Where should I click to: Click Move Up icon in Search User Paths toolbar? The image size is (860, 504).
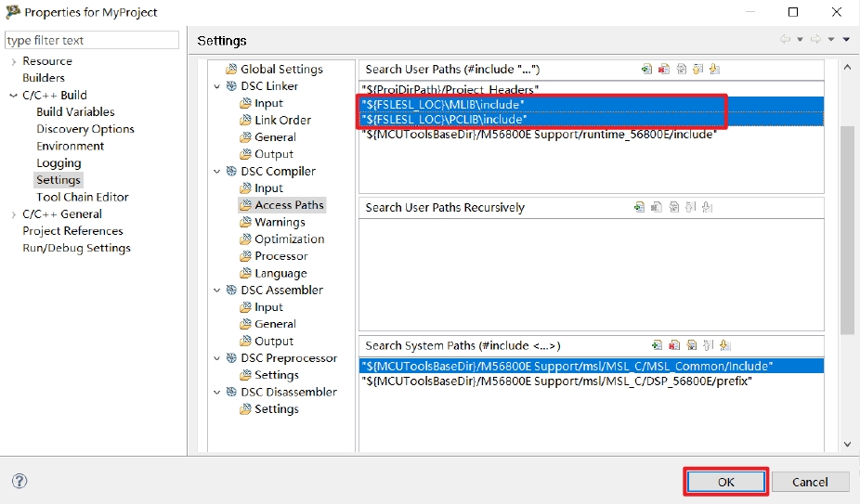(697, 69)
